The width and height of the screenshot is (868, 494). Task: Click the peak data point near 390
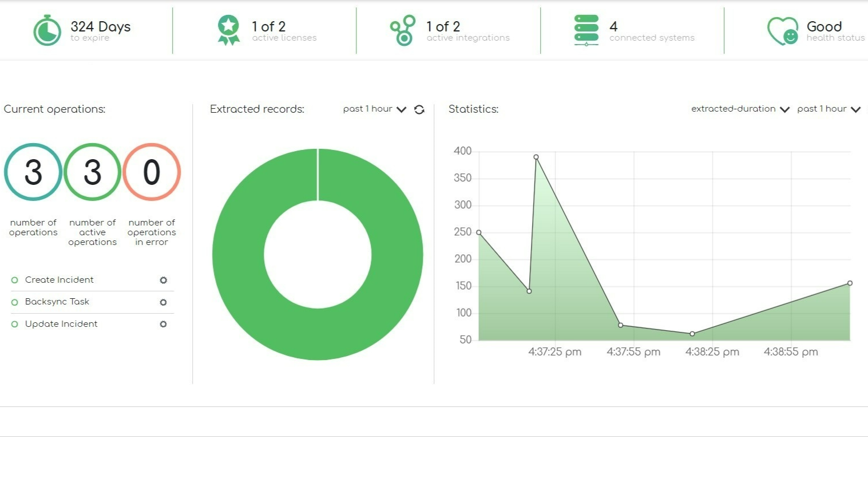[x=536, y=157]
